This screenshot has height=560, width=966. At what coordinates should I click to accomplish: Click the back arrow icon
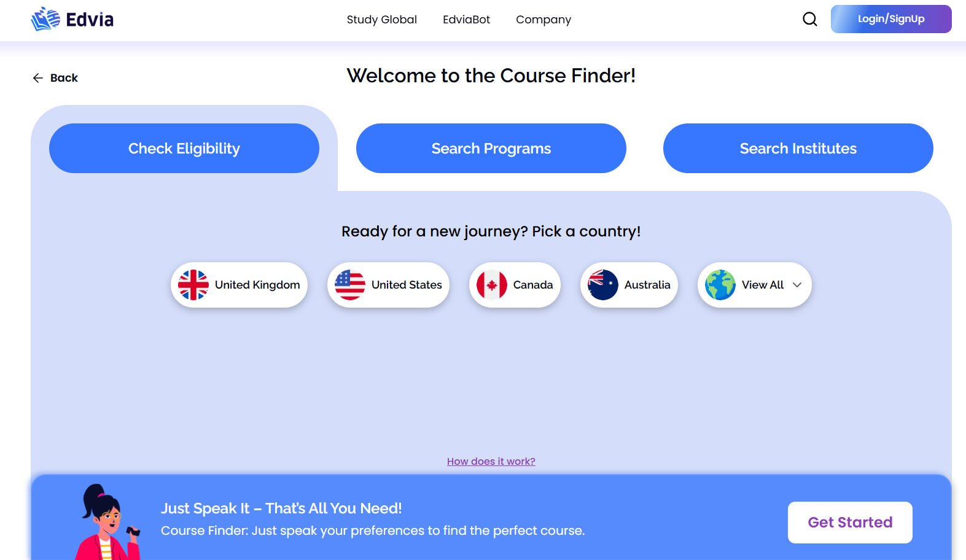tap(37, 77)
